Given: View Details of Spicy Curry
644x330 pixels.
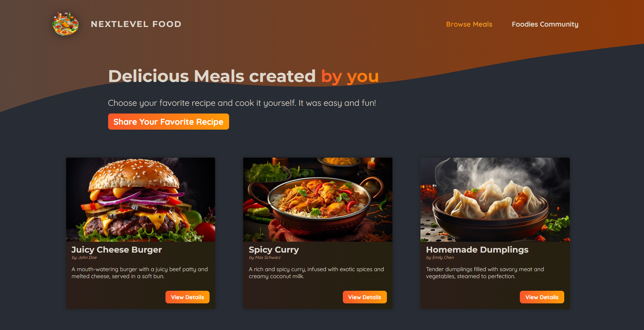Looking at the screenshot, I should 365,297.
